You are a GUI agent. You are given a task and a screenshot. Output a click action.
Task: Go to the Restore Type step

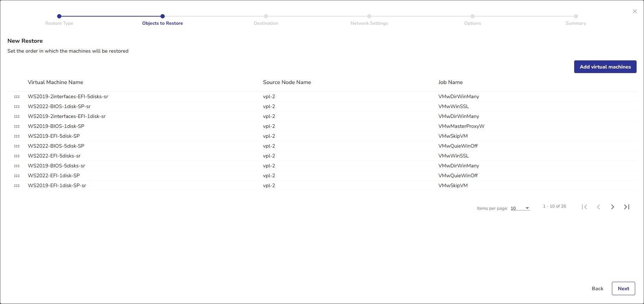coord(59,16)
